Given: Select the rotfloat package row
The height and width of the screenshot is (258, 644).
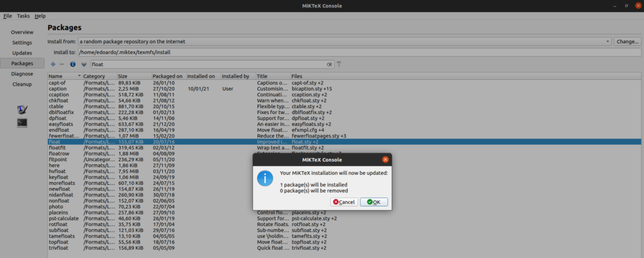Looking at the screenshot, I should pyautogui.click(x=345, y=224).
